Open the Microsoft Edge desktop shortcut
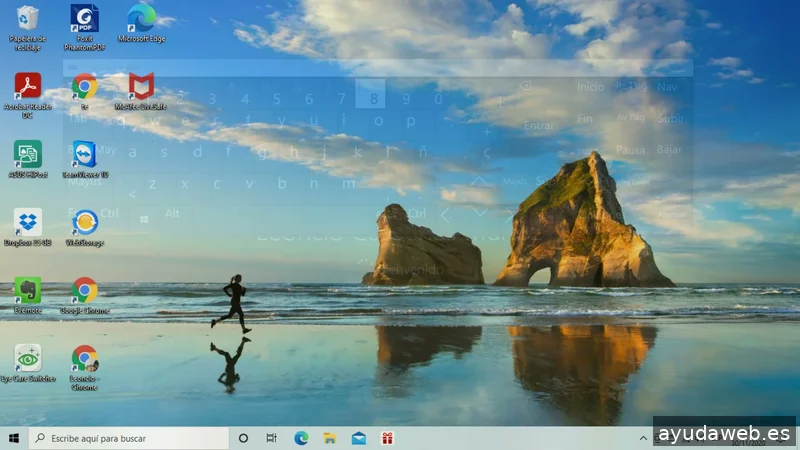800x450 pixels. pos(141,23)
